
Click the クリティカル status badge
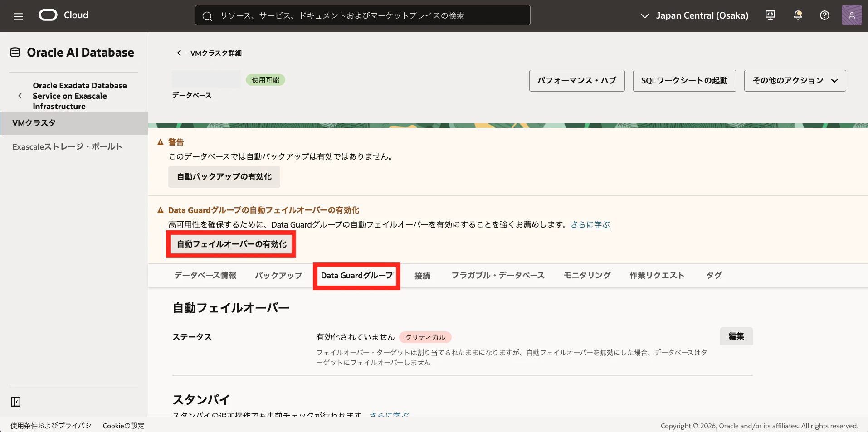(425, 337)
